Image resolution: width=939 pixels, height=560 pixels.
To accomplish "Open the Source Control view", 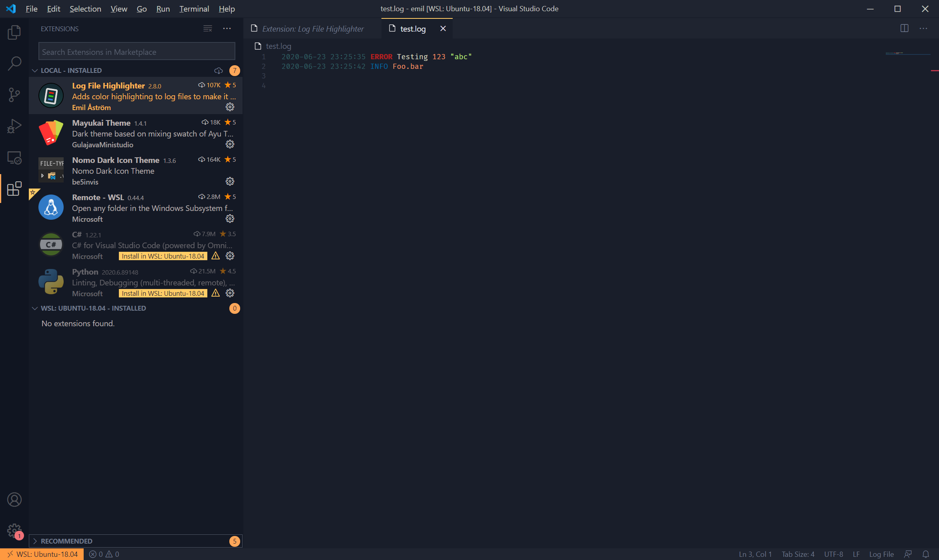I will click(14, 95).
